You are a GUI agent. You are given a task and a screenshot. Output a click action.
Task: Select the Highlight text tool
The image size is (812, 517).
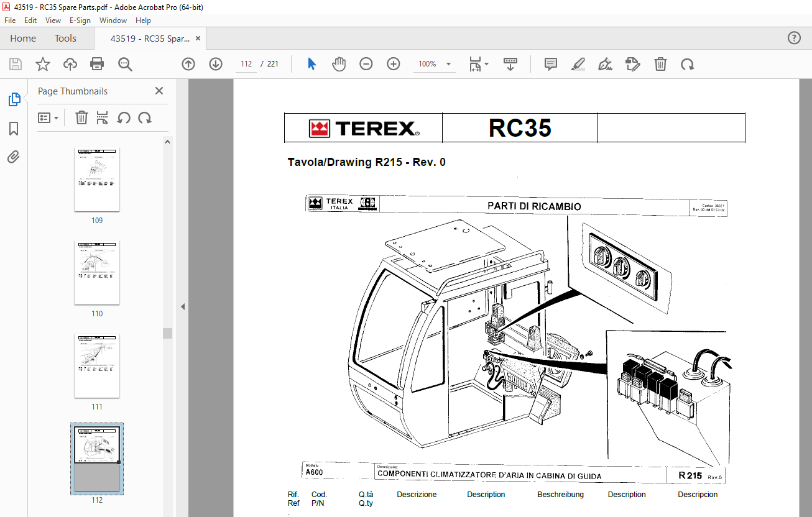[x=578, y=64]
